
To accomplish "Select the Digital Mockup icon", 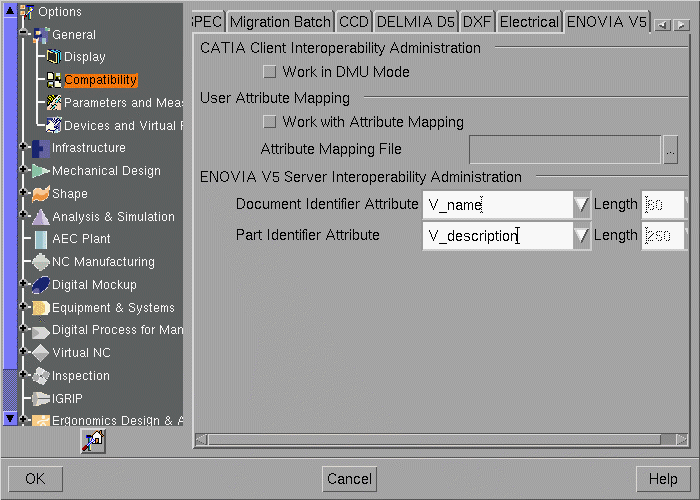I will click(40, 285).
